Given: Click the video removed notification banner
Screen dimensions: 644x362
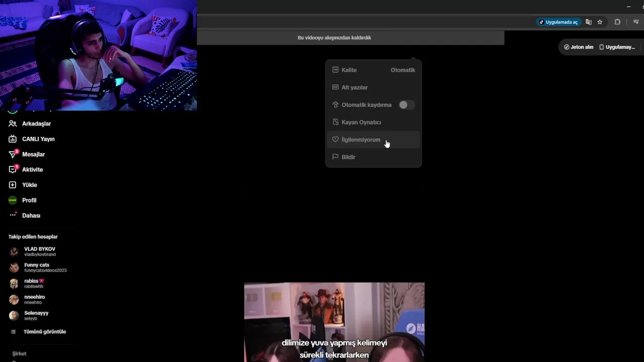Looking at the screenshot, I should [x=350, y=38].
